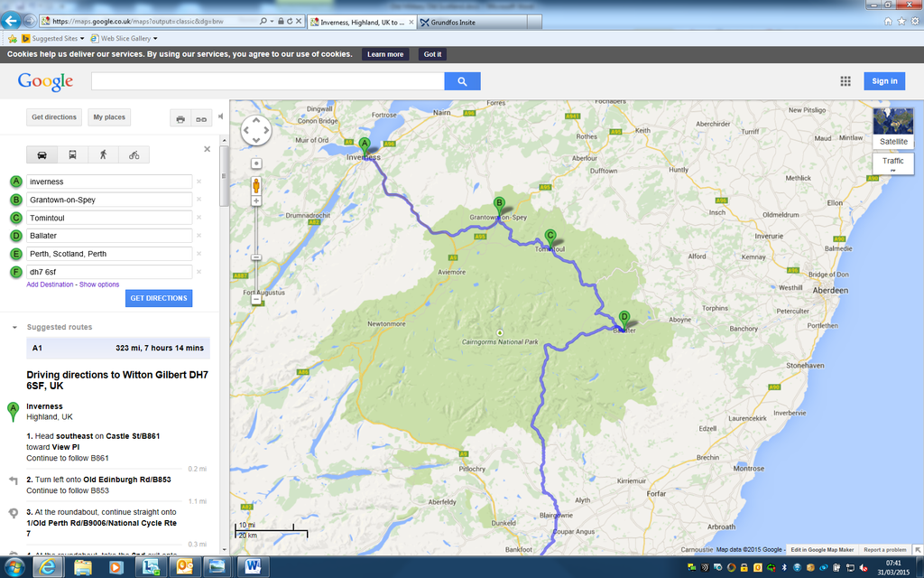Collapse the Suggested routes section
The width and height of the screenshot is (924, 578).
pyautogui.click(x=14, y=327)
